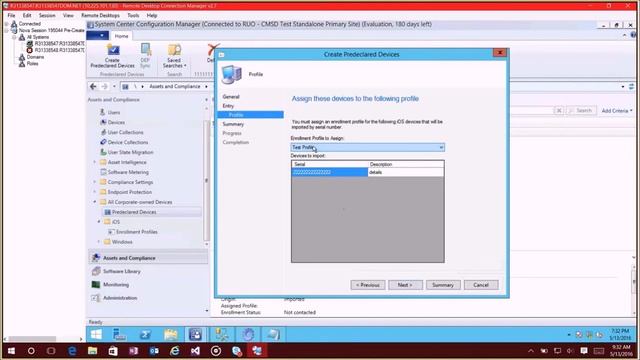Open the File menu

11,15
